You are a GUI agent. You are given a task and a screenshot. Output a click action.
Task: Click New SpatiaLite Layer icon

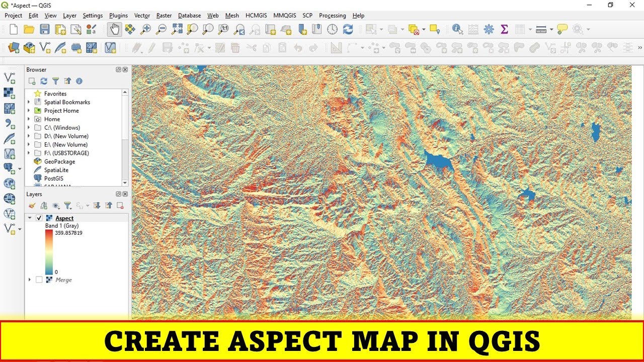click(60, 48)
